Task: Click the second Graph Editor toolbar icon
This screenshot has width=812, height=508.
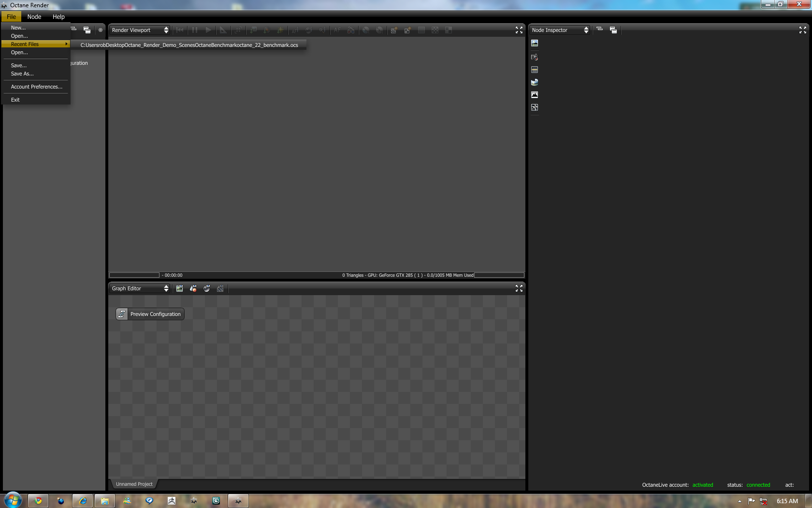Action: [193, 288]
